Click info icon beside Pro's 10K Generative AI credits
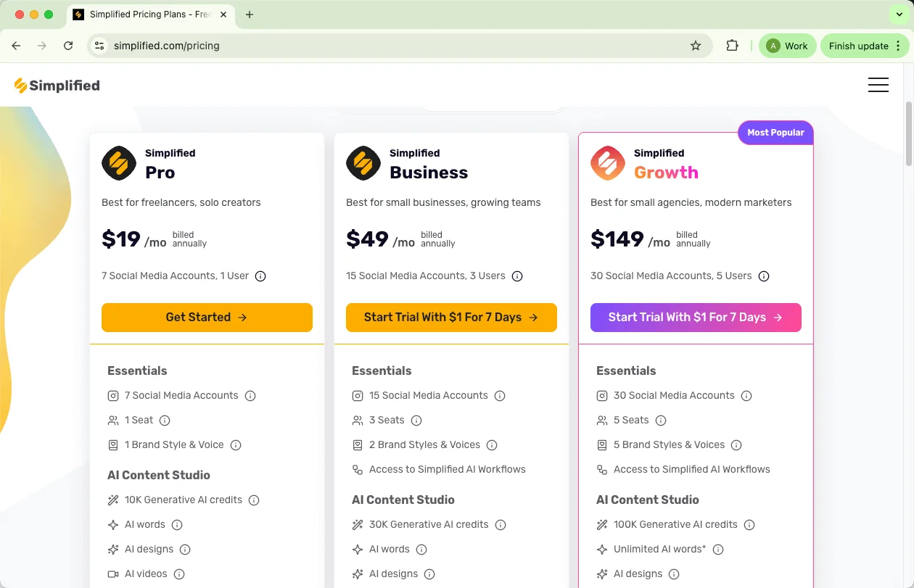The image size is (914, 588). [254, 500]
